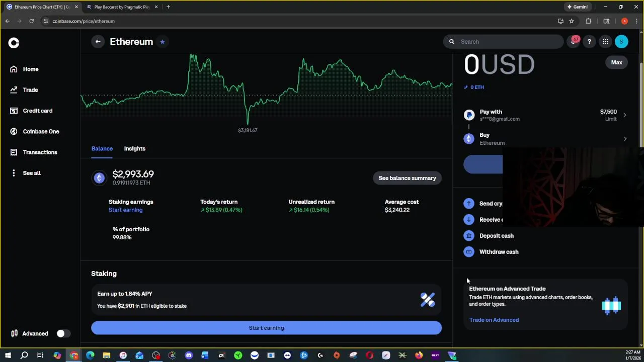Image resolution: width=644 pixels, height=362 pixels.
Task: Open the Gemini button in Chrome
Action: (x=577, y=7)
